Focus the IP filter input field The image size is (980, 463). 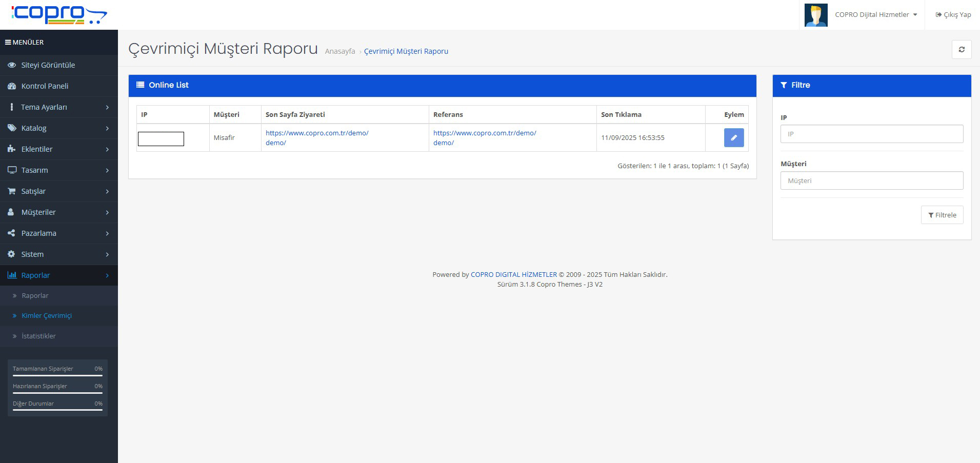coord(871,134)
